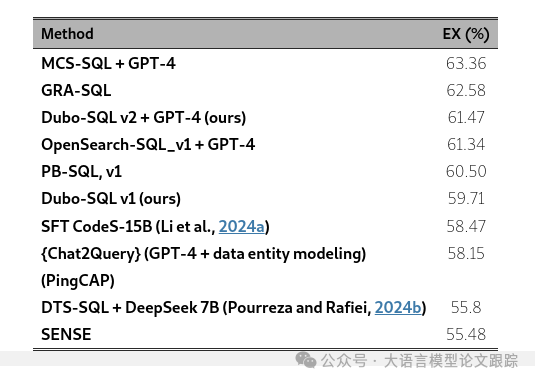Click the 59.71 score value
Screen dimensions: 535x382
coord(466,199)
